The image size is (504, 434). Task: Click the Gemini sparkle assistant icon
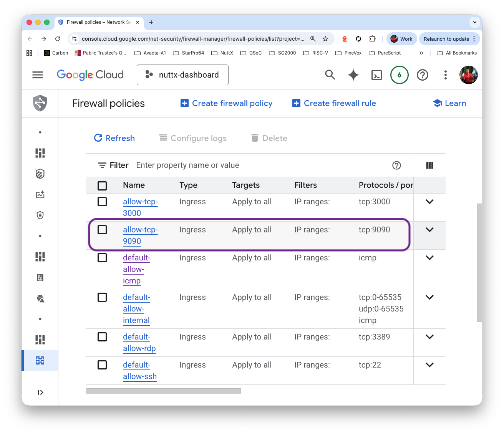(353, 75)
